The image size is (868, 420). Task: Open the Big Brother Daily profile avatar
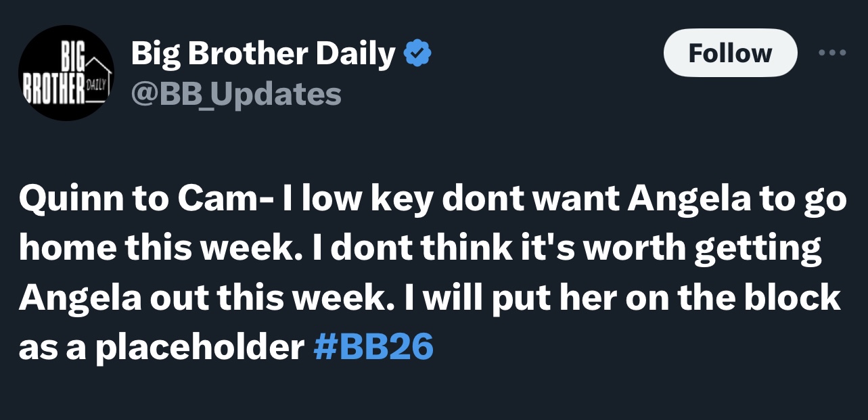[66, 73]
